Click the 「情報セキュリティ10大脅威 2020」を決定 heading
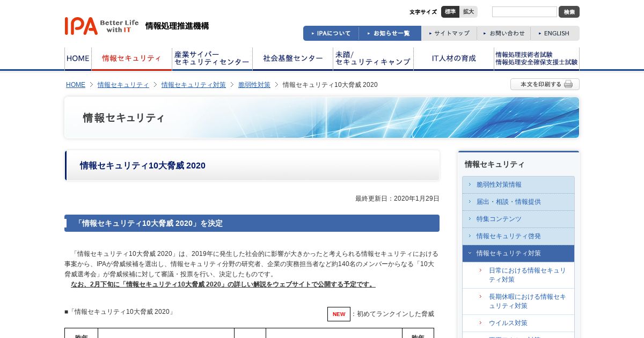Screen dimensions: 644x338 [x=252, y=223]
